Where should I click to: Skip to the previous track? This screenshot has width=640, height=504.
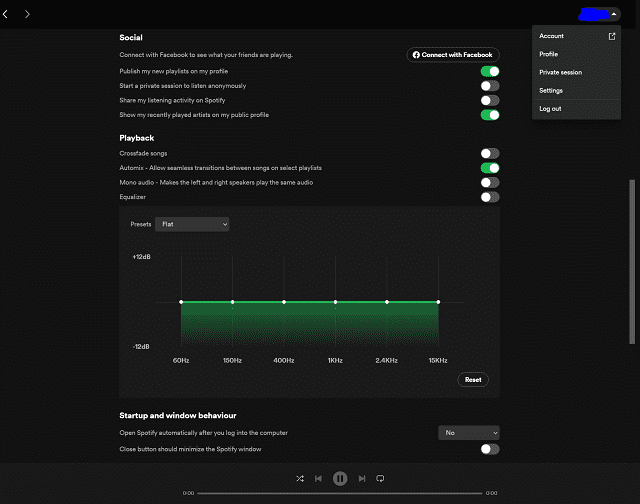click(x=318, y=478)
